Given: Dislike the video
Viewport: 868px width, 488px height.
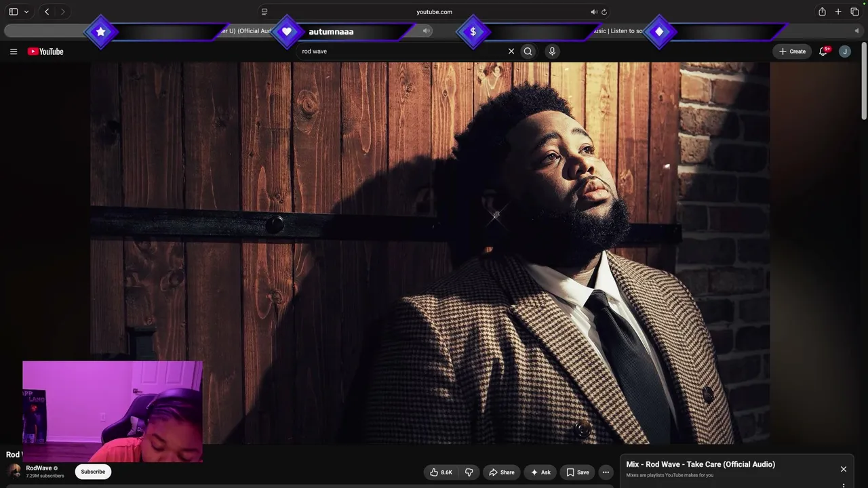Looking at the screenshot, I should pyautogui.click(x=469, y=472).
